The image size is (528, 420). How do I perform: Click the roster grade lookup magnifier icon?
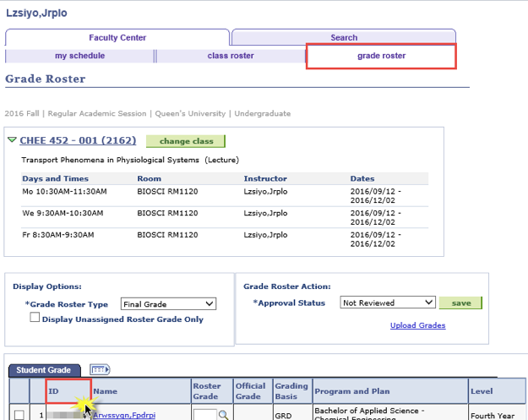click(224, 415)
